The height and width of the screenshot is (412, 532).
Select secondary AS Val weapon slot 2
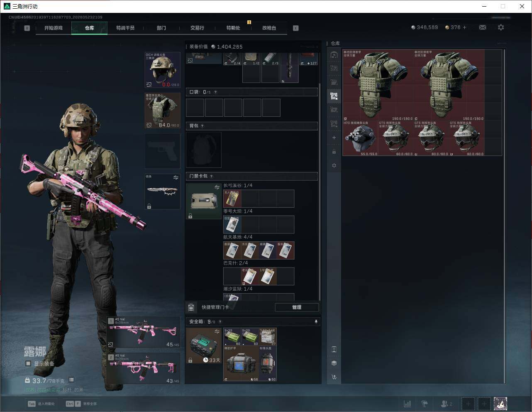click(x=144, y=368)
